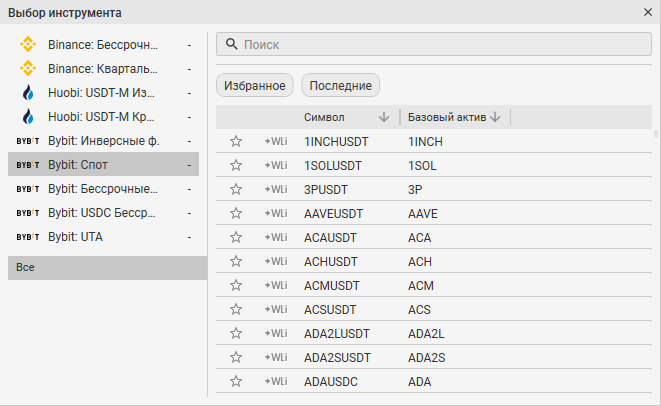Click the ADA2S base asset cell
This screenshot has height=406, width=661.
pyautogui.click(x=427, y=358)
